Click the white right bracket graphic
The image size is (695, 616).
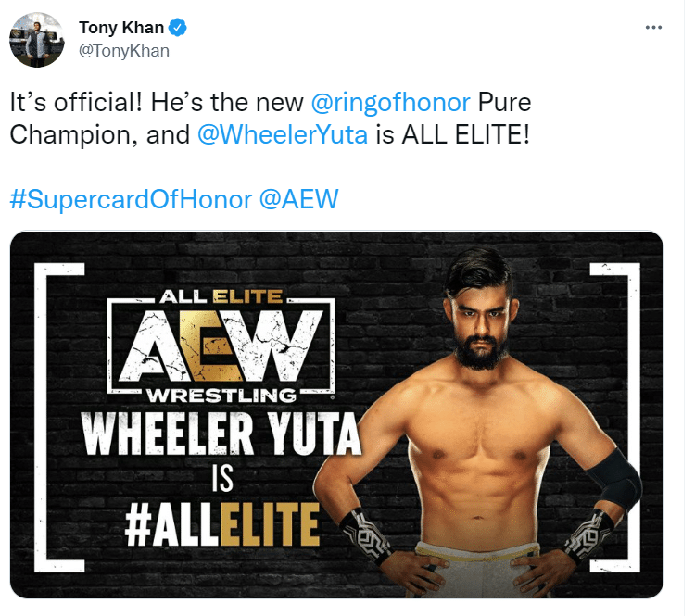pos(614,417)
